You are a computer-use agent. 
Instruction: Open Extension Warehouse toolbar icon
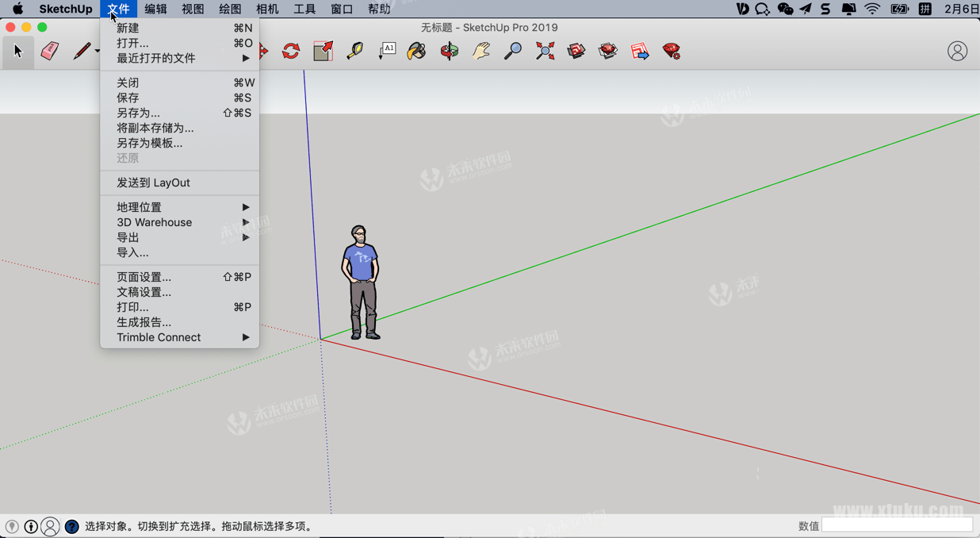click(x=608, y=52)
